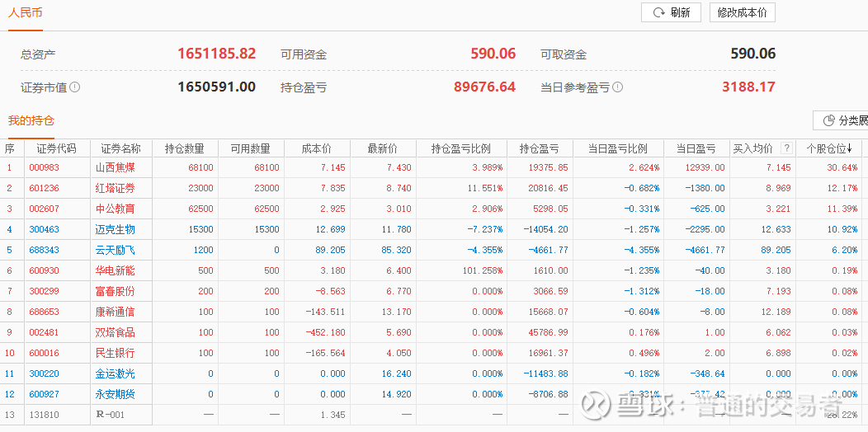Click the 迈克生物 stock name
868x432 pixels.
(115, 229)
